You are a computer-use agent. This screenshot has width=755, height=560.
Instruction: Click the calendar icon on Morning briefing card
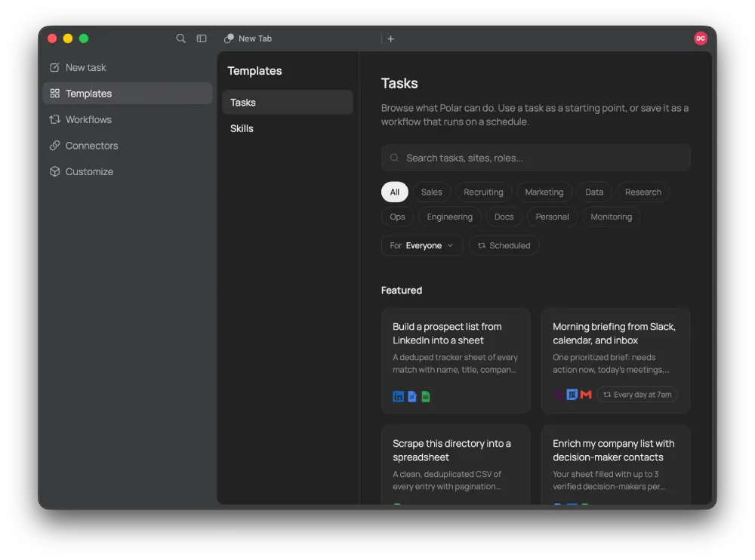(572, 395)
